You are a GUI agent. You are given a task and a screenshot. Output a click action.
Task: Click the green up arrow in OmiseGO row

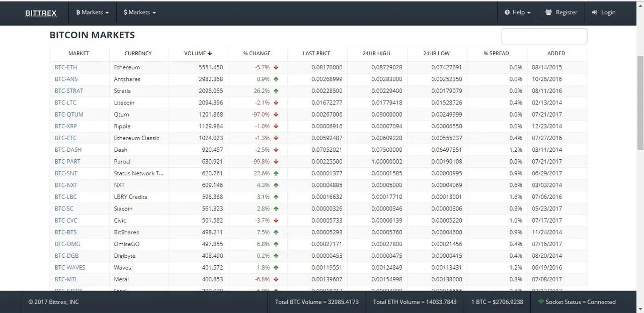pyautogui.click(x=276, y=244)
